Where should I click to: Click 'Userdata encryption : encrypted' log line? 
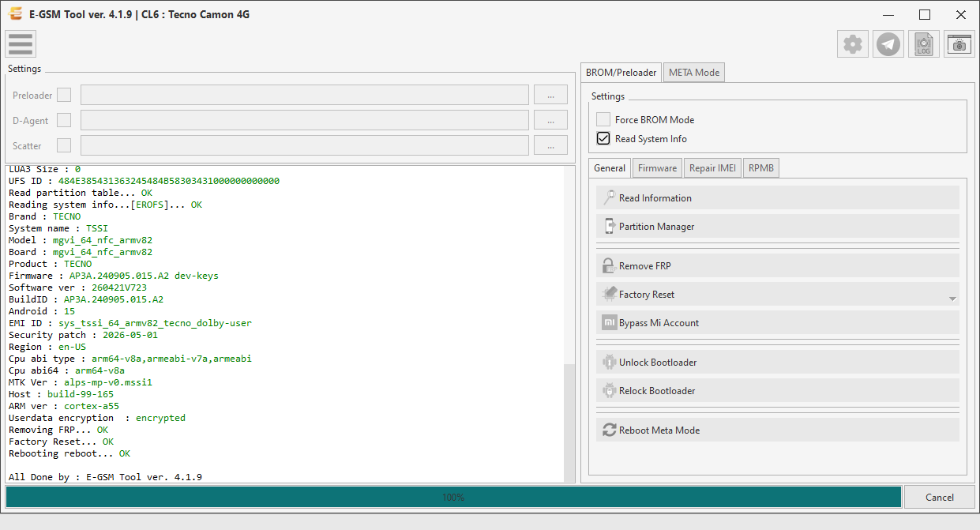(97, 418)
